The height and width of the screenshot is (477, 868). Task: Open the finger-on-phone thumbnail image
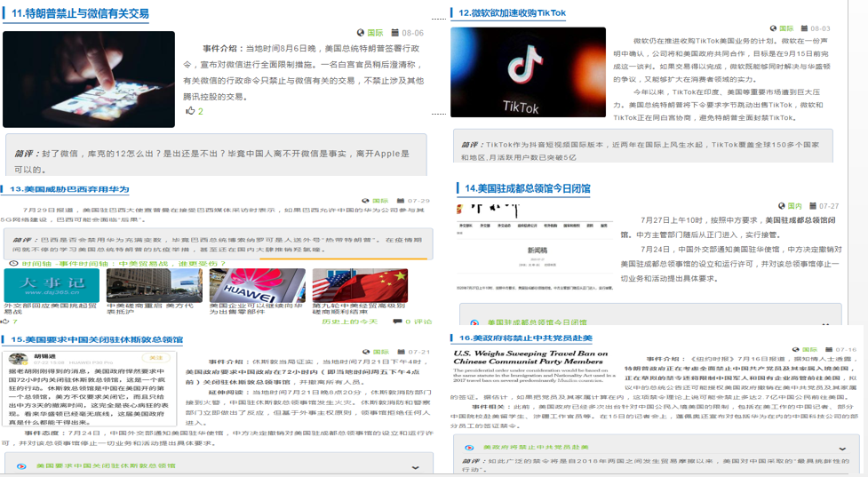(89, 79)
